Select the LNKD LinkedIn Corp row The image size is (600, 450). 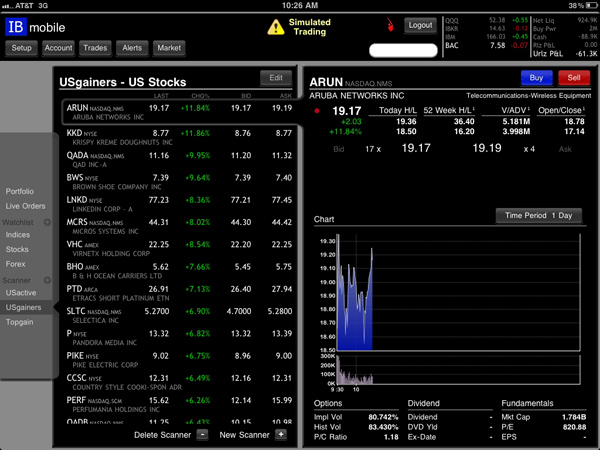click(x=179, y=204)
